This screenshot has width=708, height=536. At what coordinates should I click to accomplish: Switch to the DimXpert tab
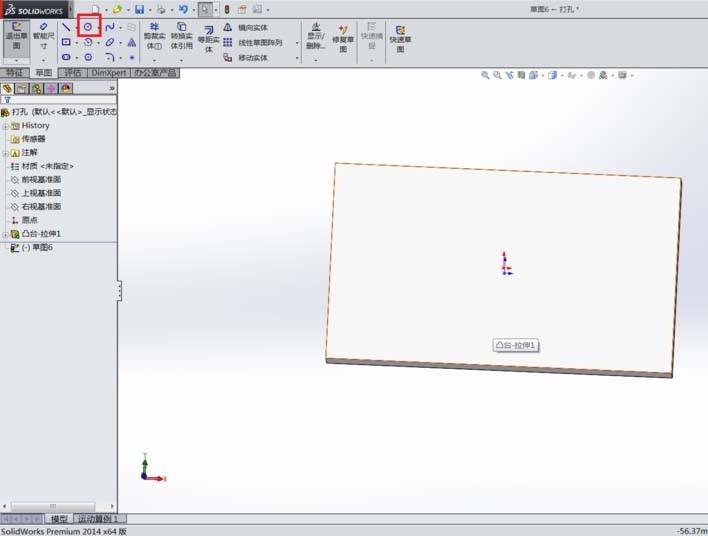(x=108, y=73)
